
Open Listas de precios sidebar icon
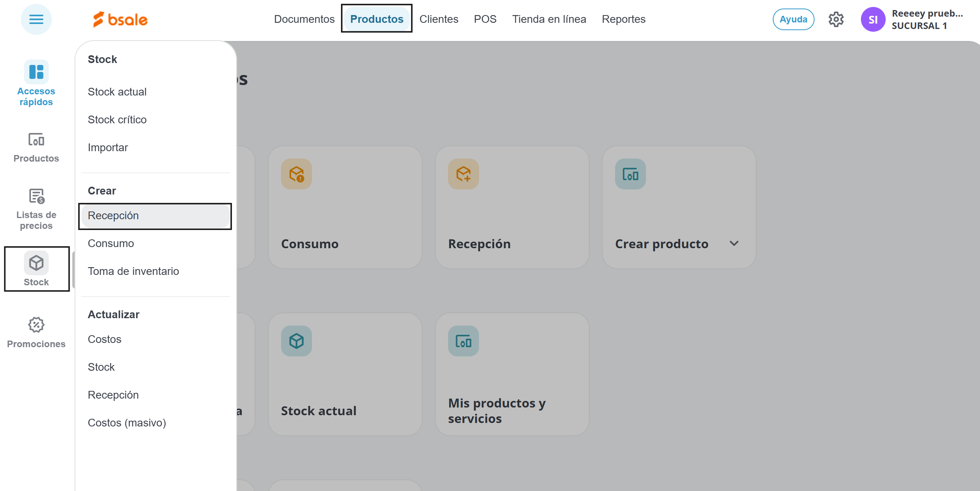(x=36, y=209)
